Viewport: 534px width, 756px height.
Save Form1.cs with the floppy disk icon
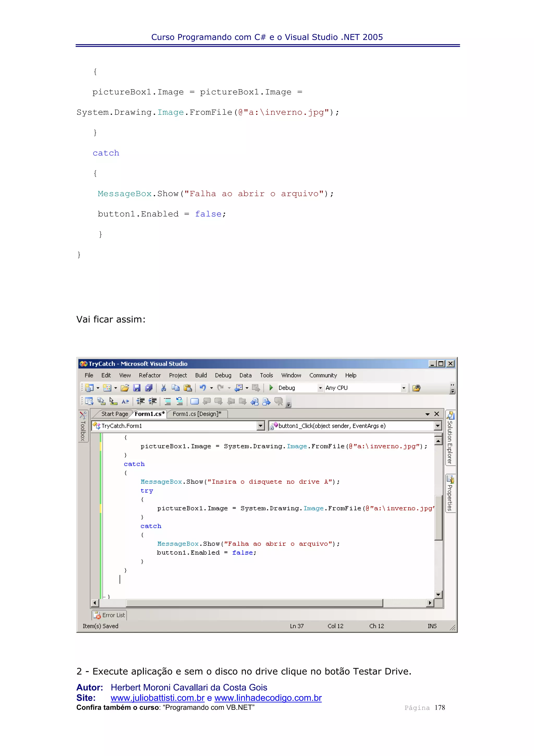[137, 388]
